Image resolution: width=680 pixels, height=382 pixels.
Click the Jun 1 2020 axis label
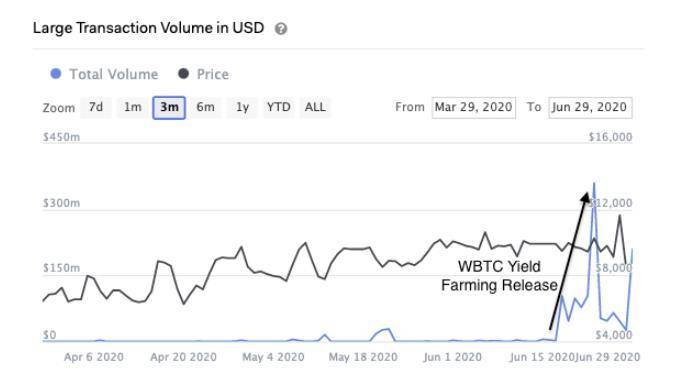(x=452, y=357)
